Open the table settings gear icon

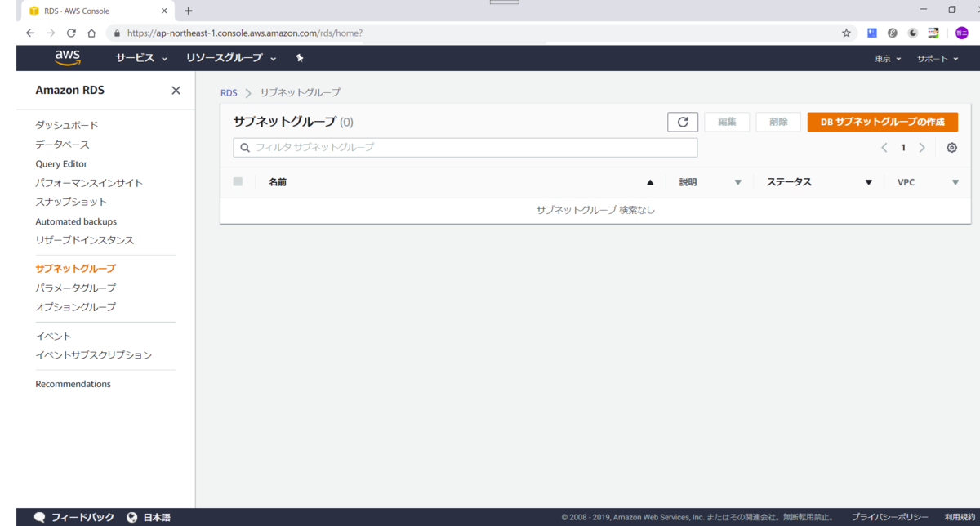(951, 147)
